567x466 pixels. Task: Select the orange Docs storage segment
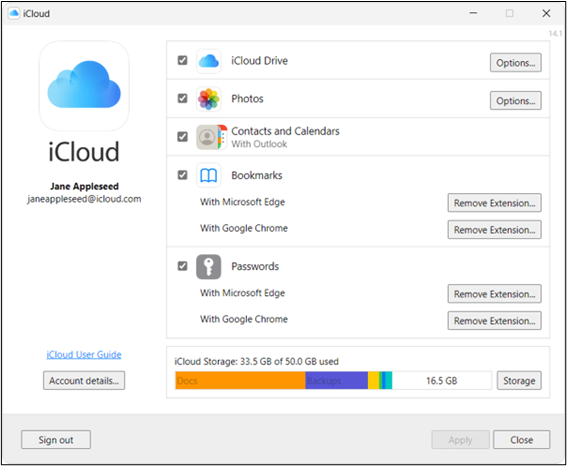tap(240, 380)
